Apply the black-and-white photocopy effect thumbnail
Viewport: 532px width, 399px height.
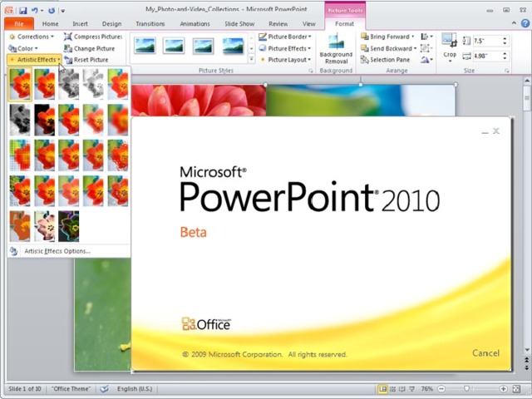[x=20, y=120]
